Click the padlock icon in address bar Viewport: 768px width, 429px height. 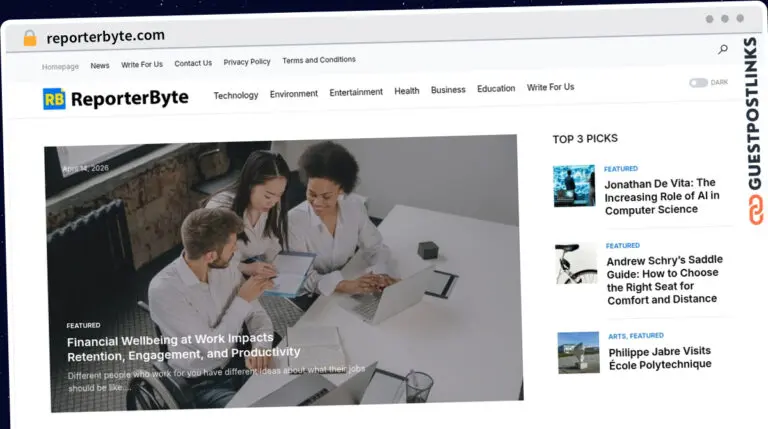click(x=29, y=38)
